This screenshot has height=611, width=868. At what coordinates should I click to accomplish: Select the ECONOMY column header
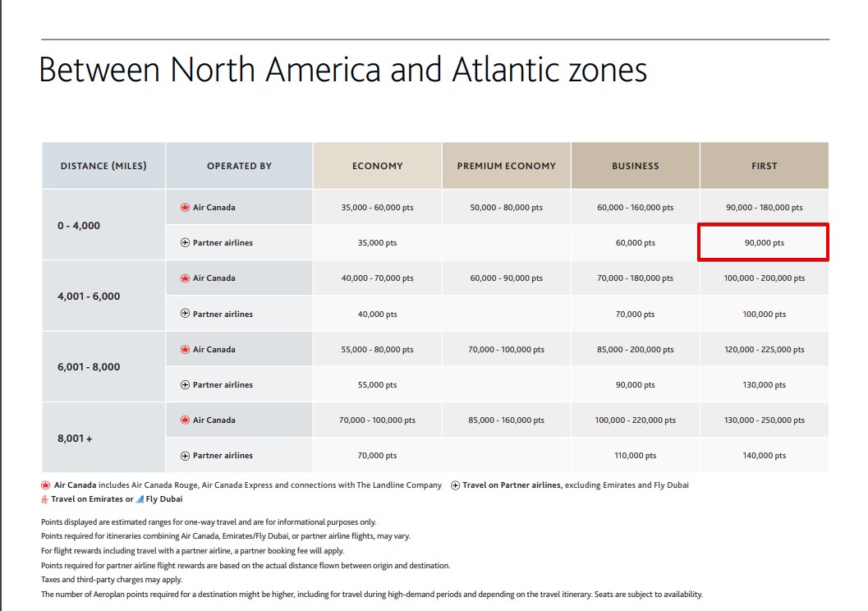tap(377, 165)
